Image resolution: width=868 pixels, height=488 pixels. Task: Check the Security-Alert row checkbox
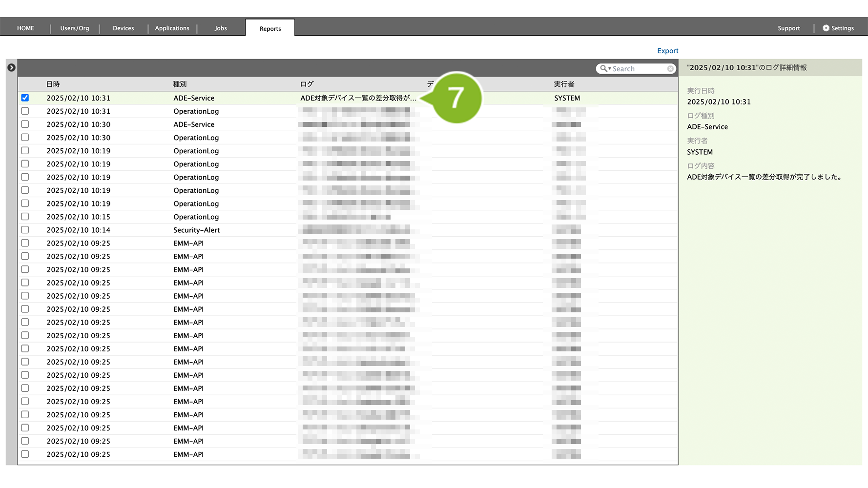click(x=25, y=230)
